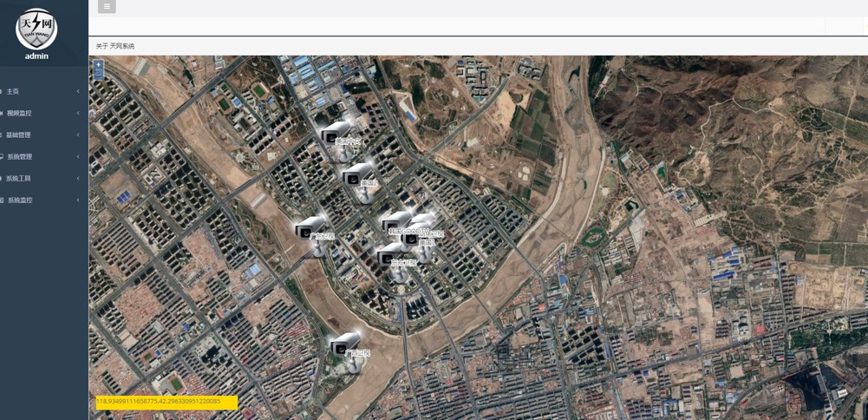Zoom out the map with minus button
The width and height of the screenshot is (868, 420).
(x=99, y=74)
